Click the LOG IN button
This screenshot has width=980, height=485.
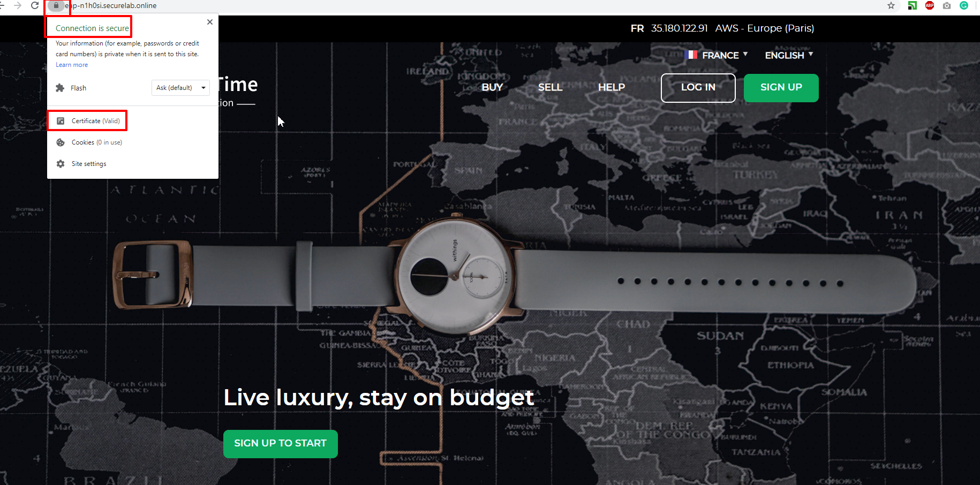pos(698,88)
